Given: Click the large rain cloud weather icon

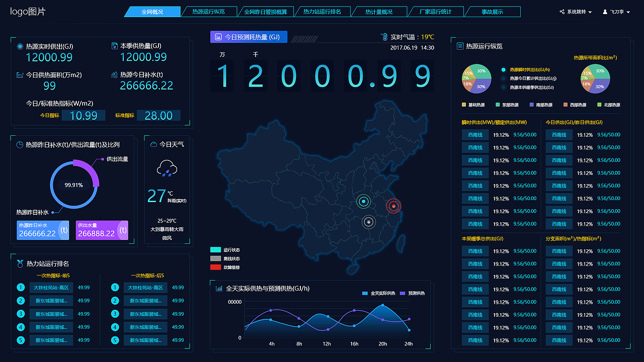Looking at the screenshot, I should (167, 168).
